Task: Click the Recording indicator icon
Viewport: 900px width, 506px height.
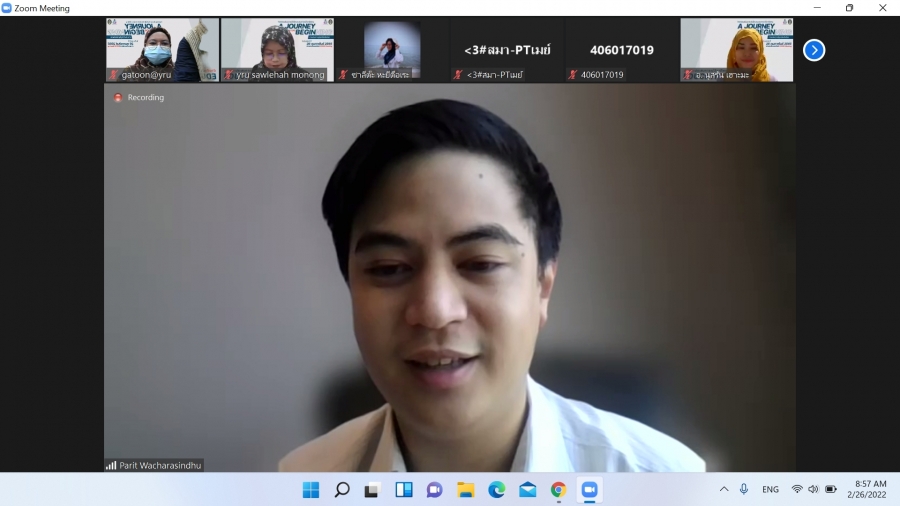Action: [x=118, y=98]
